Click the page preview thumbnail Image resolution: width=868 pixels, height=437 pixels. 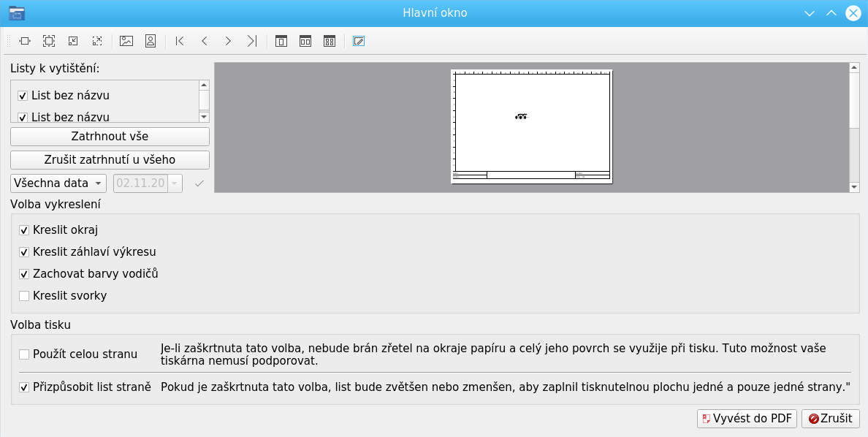pos(531,126)
